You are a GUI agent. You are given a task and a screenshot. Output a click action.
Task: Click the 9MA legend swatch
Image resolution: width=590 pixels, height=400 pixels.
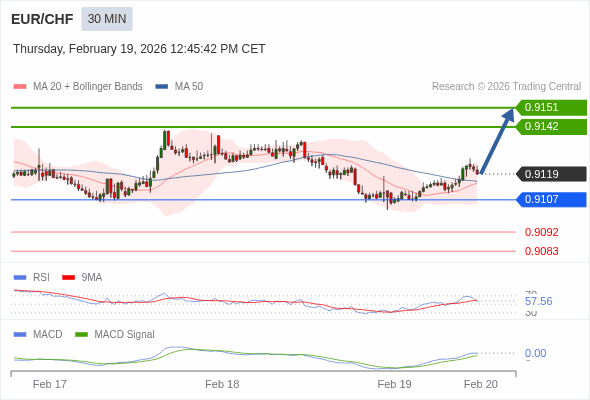68,278
